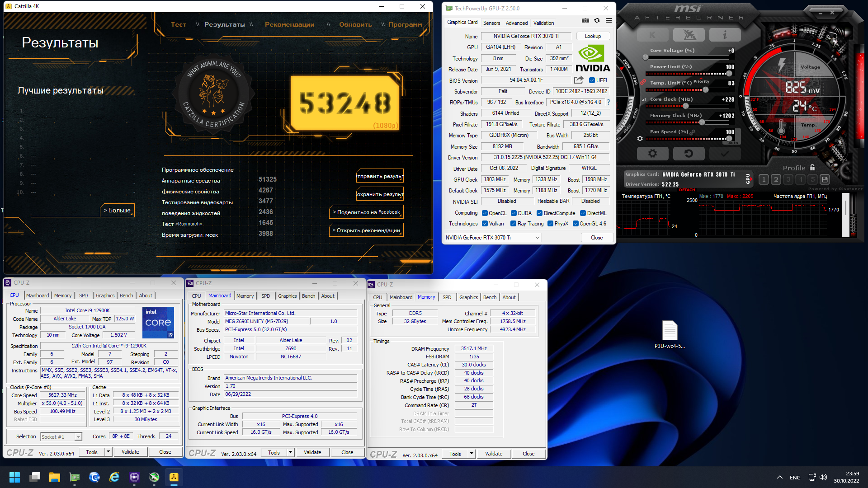This screenshot has height=488, width=868.
Task: Toggle the DirectCompute checkbox
Action: pos(539,213)
